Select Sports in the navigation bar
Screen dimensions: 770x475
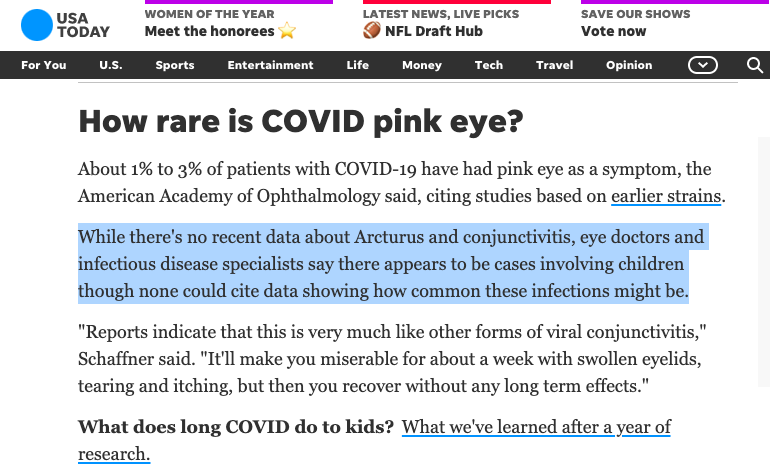(x=175, y=65)
